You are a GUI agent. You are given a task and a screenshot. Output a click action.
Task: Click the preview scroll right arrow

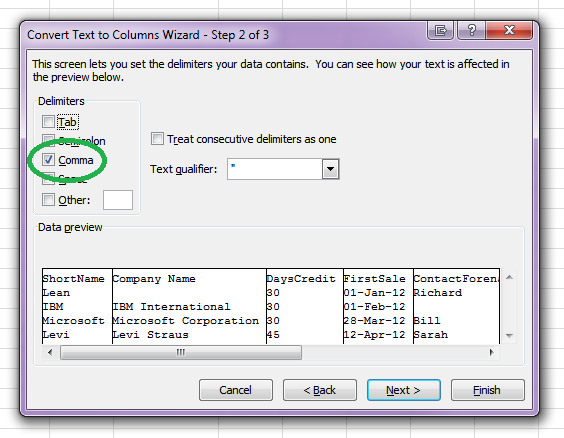pyautogui.click(x=492, y=352)
